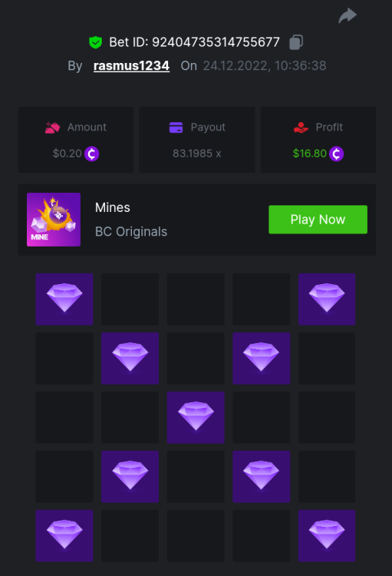Select the top-right diamond tile
The image size is (392, 576).
[327, 299]
